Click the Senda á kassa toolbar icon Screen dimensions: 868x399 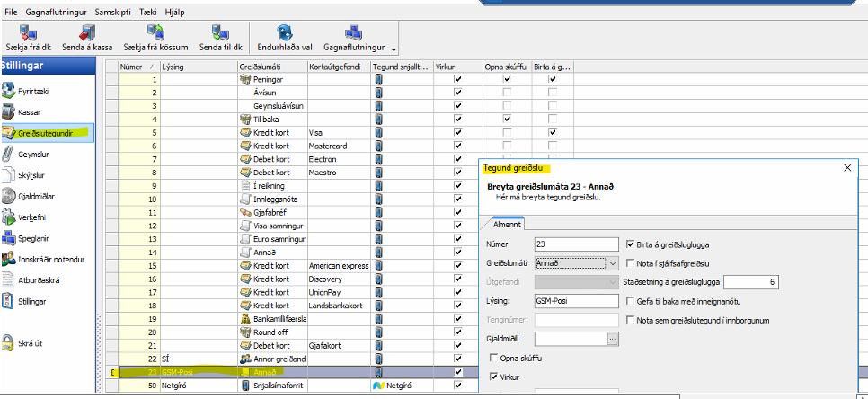click(85, 31)
